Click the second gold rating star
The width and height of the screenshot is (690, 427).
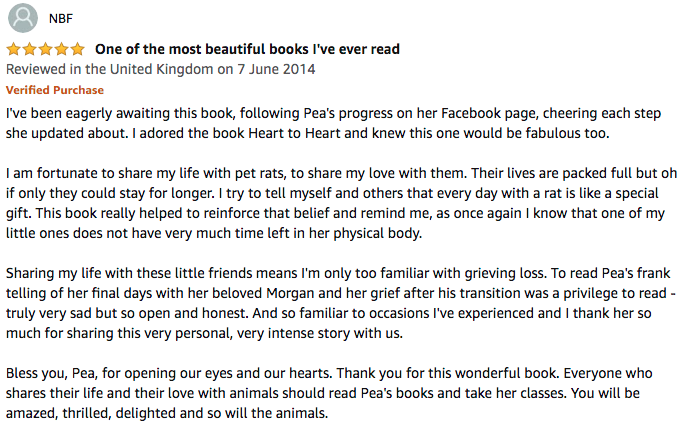click(x=29, y=49)
